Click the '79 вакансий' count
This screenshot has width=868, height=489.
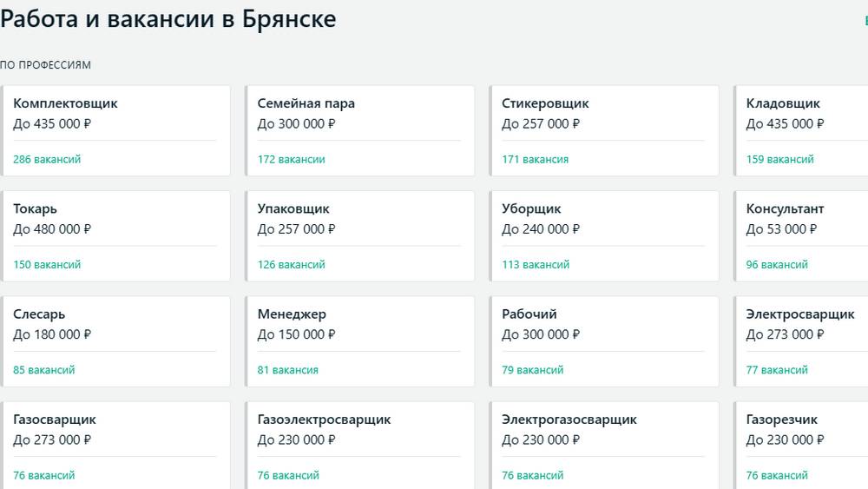click(533, 370)
